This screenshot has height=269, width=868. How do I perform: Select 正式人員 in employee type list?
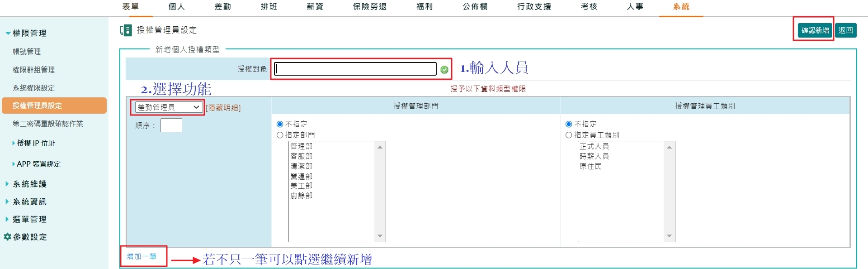click(x=594, y=146)
